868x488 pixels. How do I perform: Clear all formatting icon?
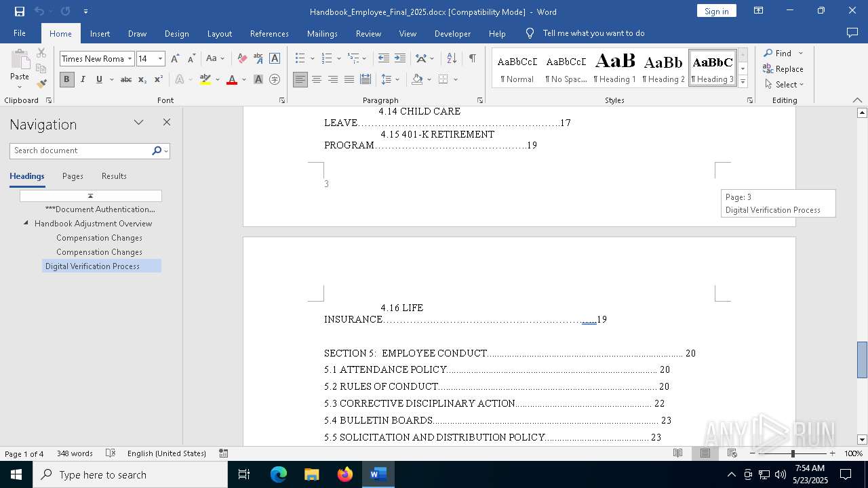pyautogui.click(x=242, y=59)
